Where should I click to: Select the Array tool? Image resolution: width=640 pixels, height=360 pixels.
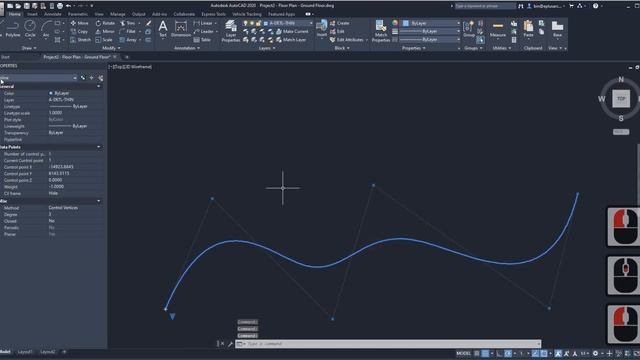128,40
